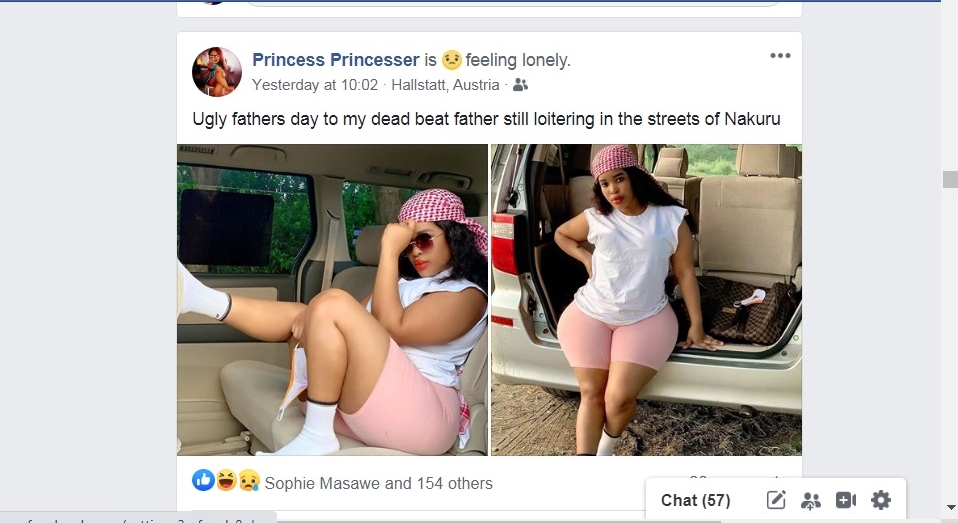
Task: View Sophie Masawe and 154 others reactions
Action: pyautogui.click(x=378, y=483)
